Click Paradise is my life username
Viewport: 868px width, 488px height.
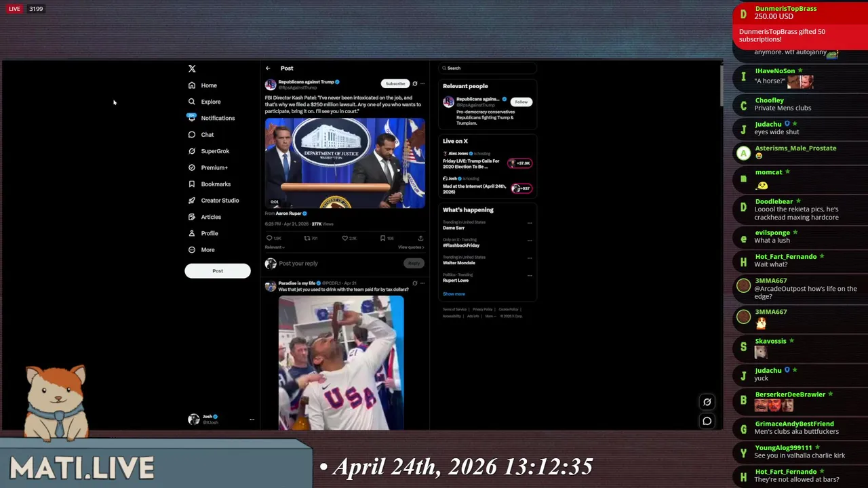pyautogui.click(x=297, y=283)
